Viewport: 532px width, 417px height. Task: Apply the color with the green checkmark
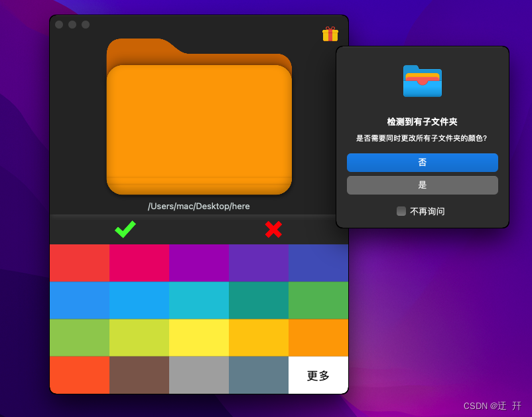point(125,230)
